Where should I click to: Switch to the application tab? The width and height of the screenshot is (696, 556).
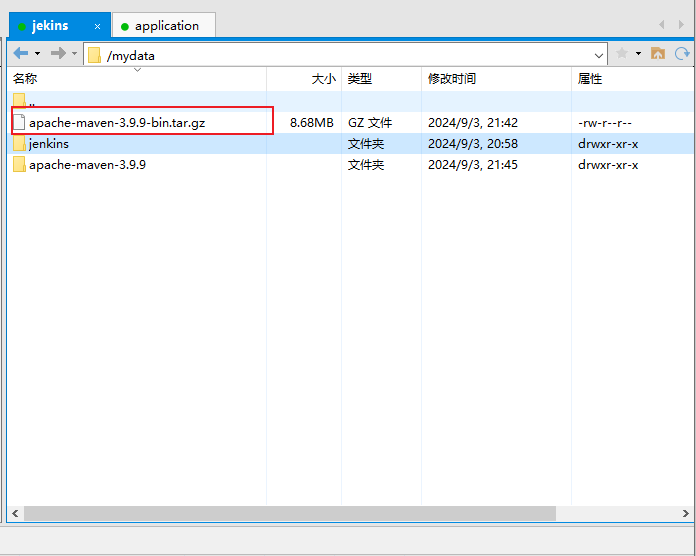tap(164, 26)
